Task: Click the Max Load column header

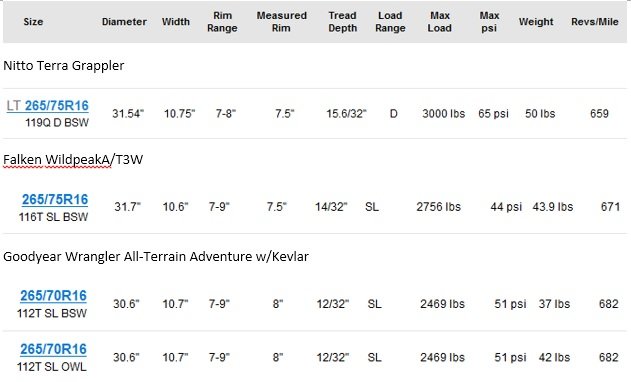Action: (x=439, y=22)
